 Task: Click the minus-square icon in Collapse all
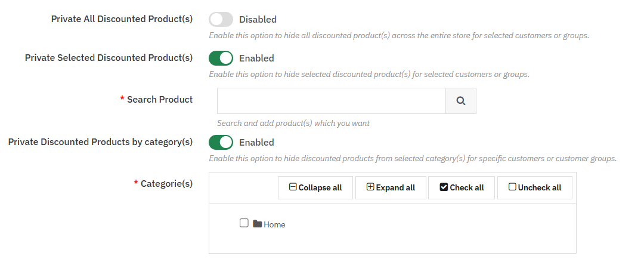[293, 187]
